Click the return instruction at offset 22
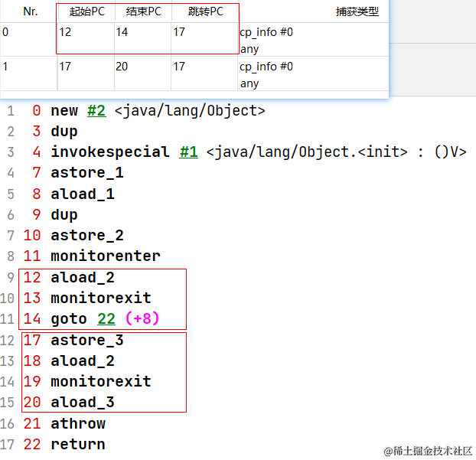476x460 pixels. tap(78, 444)
